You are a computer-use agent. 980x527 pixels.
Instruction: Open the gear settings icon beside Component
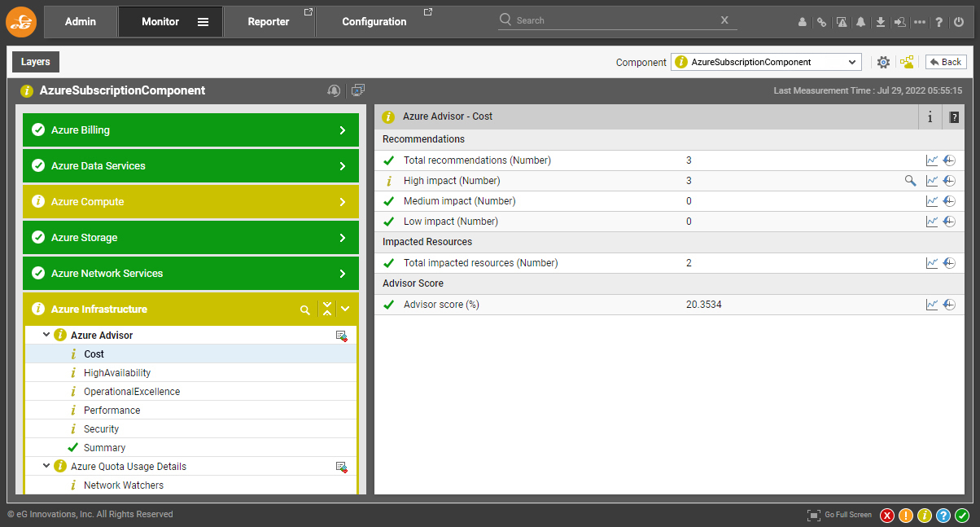click(883, 62)
